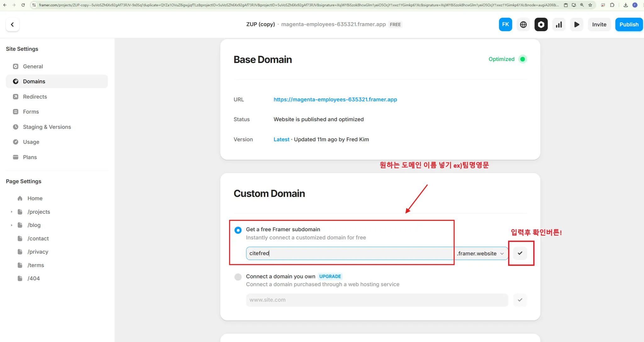
Task: Open the Redirects settings section
Action: pyautogui.click(x=35, y=97)
